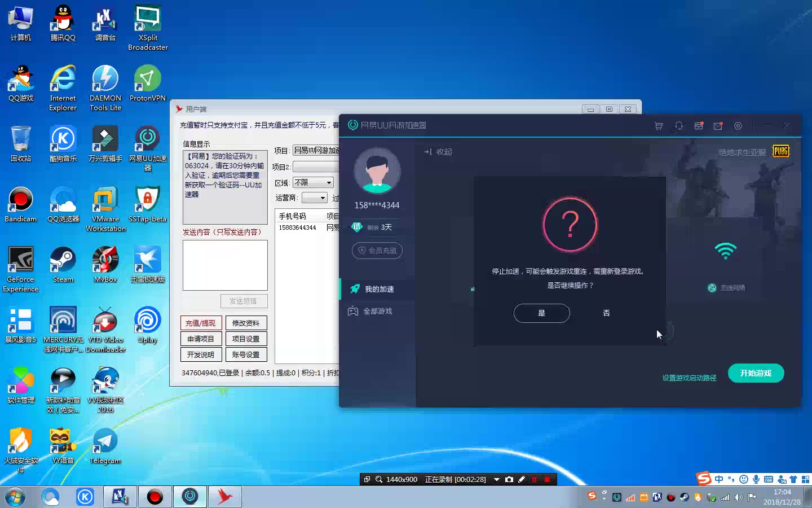Open the 运营商 dropdown

click(x=314, y=198)
